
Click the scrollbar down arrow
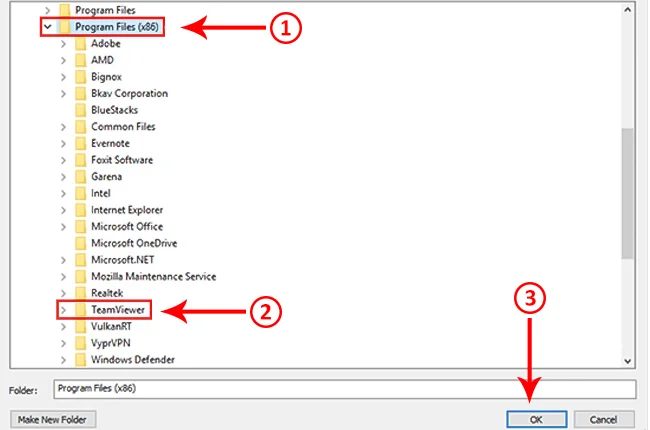tap(628, 360)
